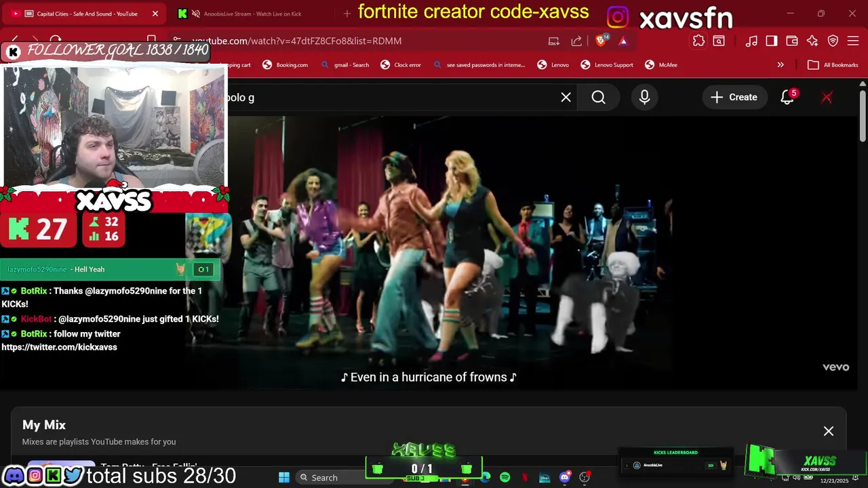This screenshot has width=868, height=488.
Task: Click the twitter.com/kickxavss chat link
Action: [x=59, y=347]
